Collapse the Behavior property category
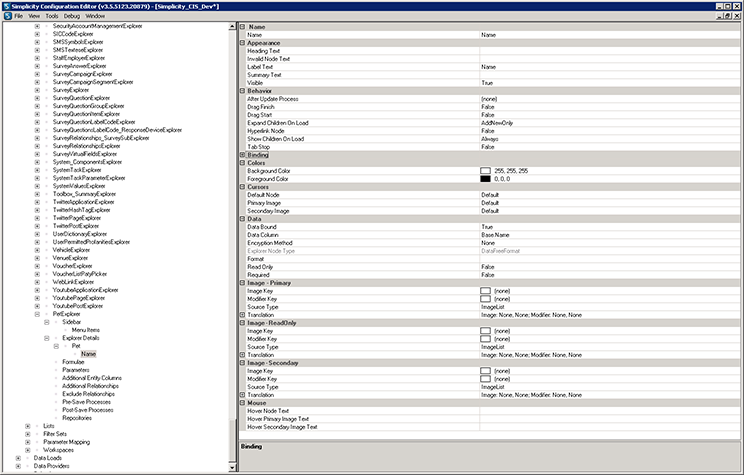744x475 pixels. 242,91
